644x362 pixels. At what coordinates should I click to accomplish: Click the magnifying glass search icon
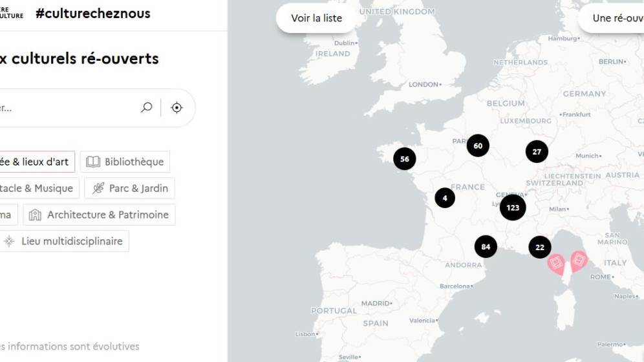146,107
